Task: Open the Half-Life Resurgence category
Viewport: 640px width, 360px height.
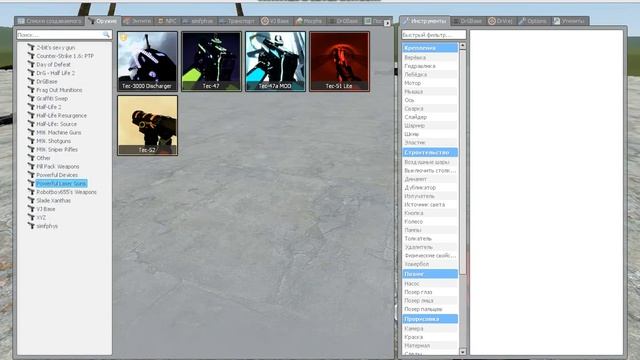Action: pyautogui.click(x=61, y=116)
